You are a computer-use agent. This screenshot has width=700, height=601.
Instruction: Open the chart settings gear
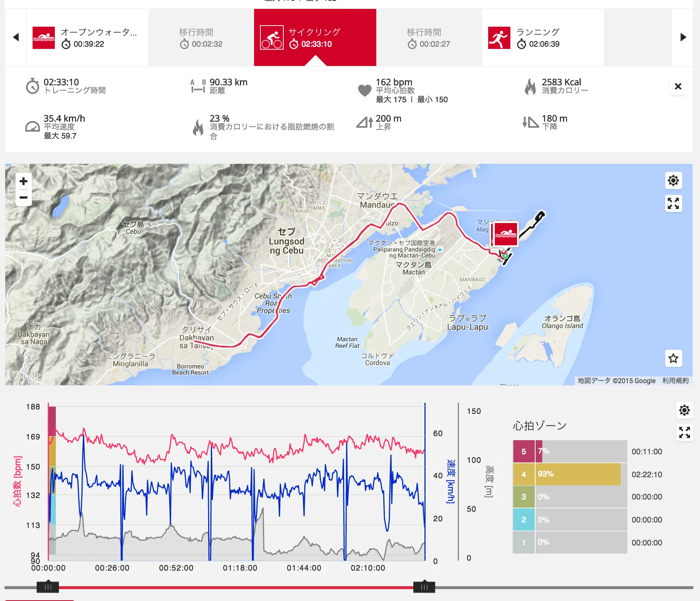pyautogui.click(x=684, y=410)
